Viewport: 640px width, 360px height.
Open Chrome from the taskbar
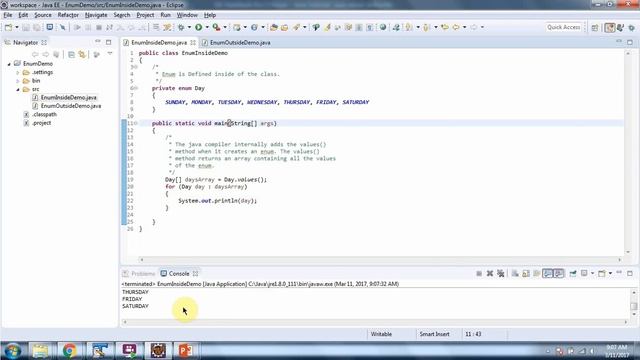coord(70,351)
